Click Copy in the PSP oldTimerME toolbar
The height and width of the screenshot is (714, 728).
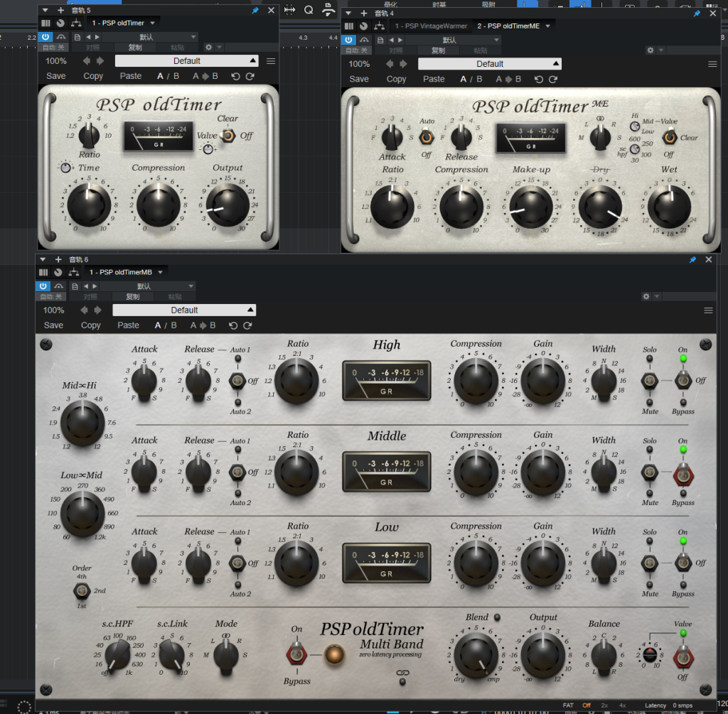396,80
